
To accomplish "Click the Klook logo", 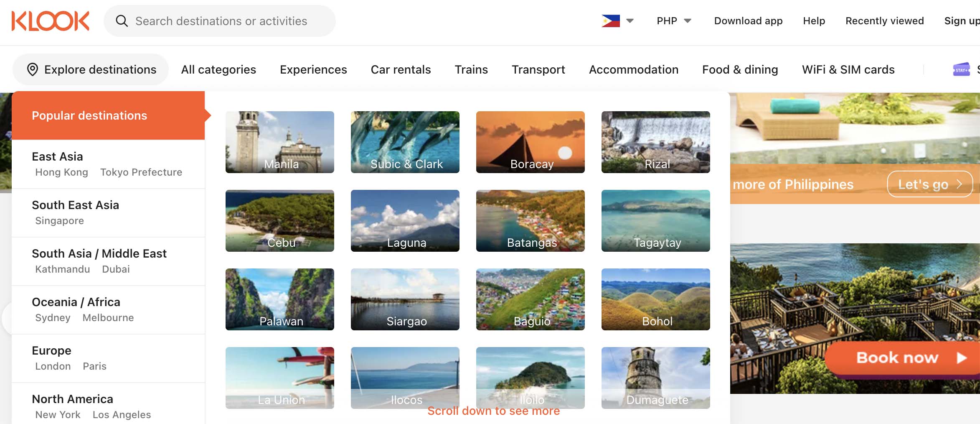I will pyautogui.click(x=50, y=21).
